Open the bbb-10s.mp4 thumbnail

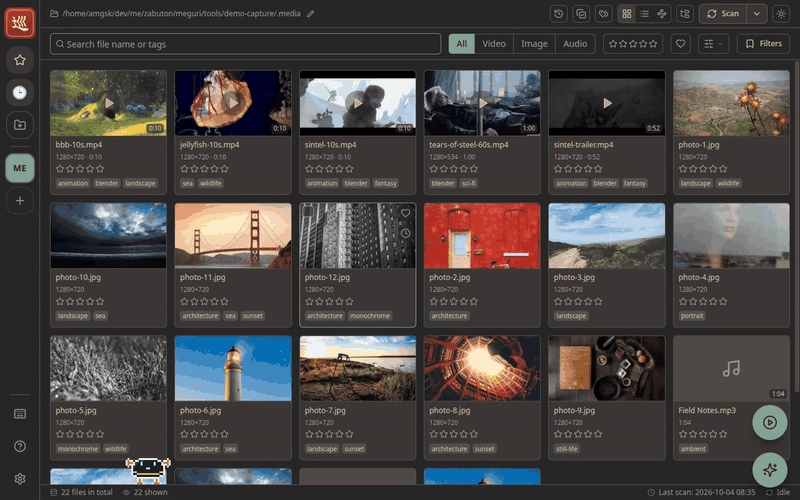click(108, 103)
